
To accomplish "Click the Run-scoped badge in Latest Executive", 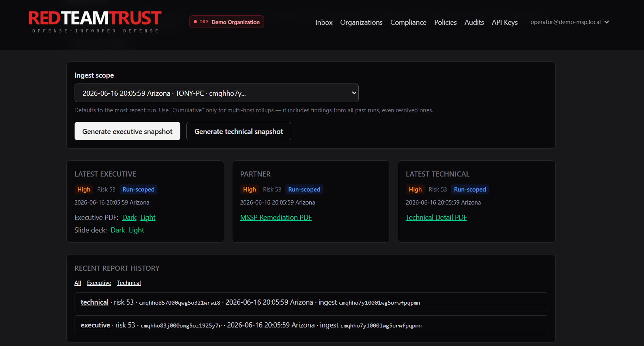I will point(138,190).
